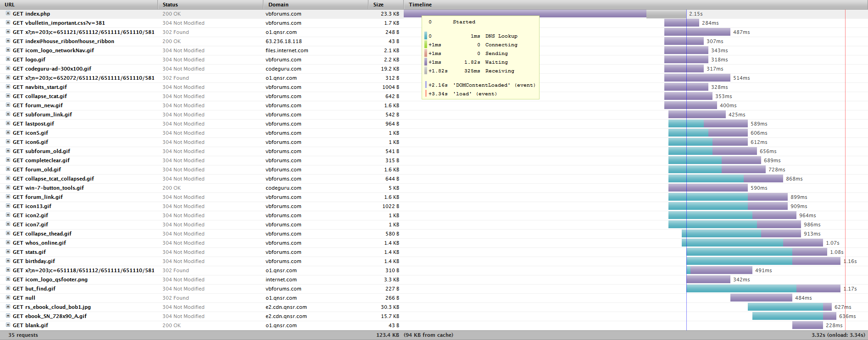Click the DNS Lookup color swatch in tooltip
The image size is (868, 340).
pyautogui.click(x=426, y=36)
